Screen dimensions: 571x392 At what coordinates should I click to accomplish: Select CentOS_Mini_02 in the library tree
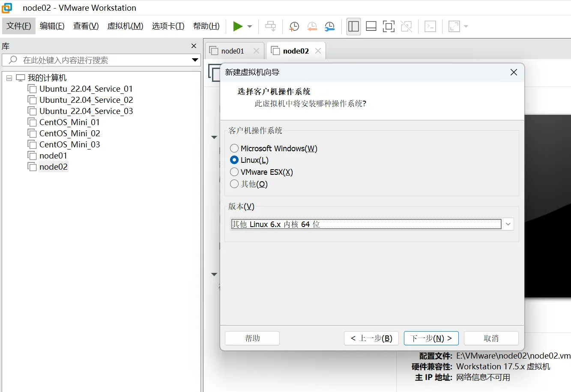click(x=69, y=133)
